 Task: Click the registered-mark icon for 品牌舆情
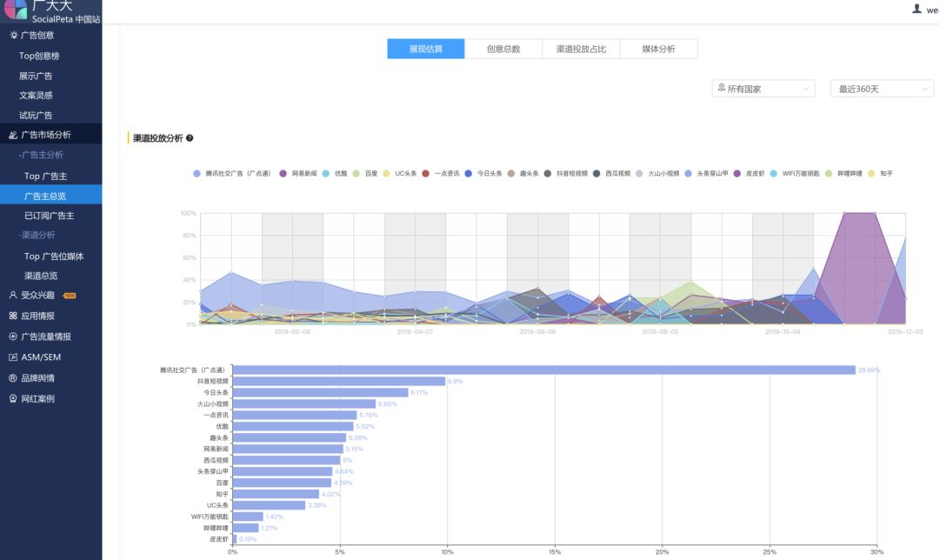(13, 378)
